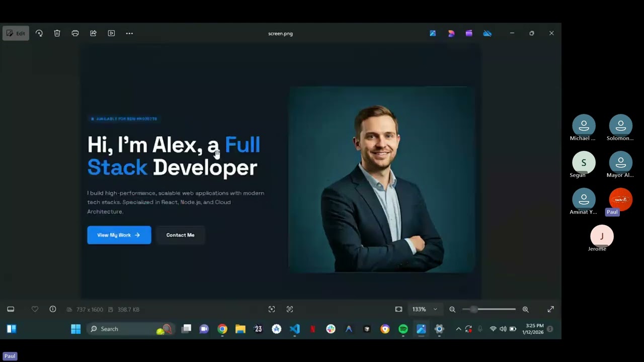Screen dimensions: 644x362
Task: Rotate the image in Photos
Action: 39,33
